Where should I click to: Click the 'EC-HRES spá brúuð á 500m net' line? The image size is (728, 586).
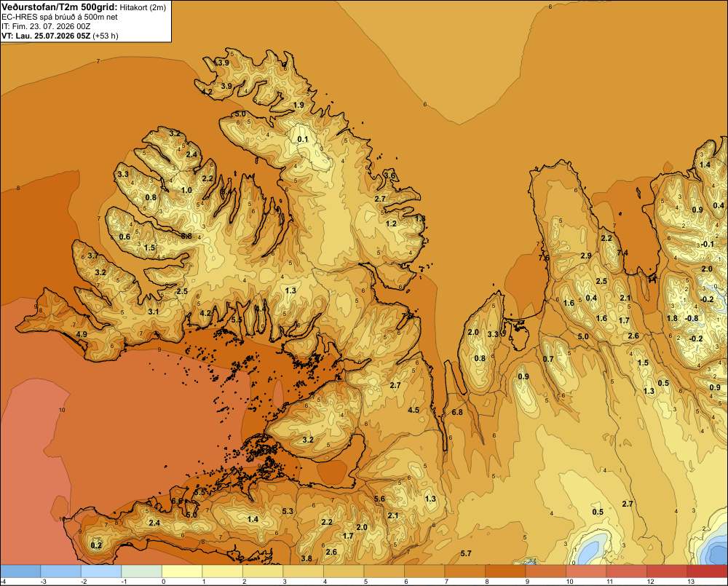pos(60,17)
